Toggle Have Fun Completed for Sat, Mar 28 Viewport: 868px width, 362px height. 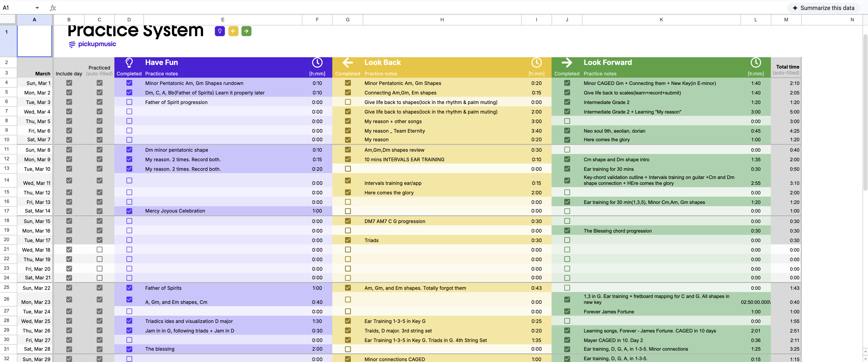point(129,349)
